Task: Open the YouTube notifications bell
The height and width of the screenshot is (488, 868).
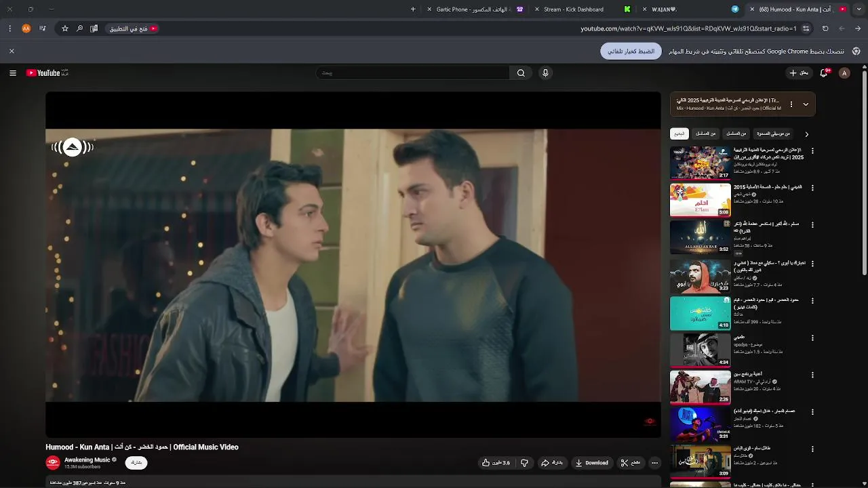Action: 825,73
